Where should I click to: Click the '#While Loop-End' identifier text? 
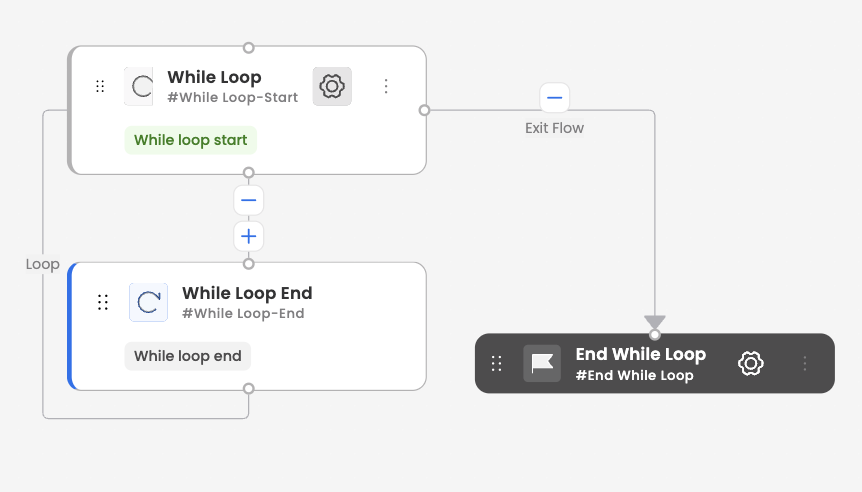tap(243, 313)
